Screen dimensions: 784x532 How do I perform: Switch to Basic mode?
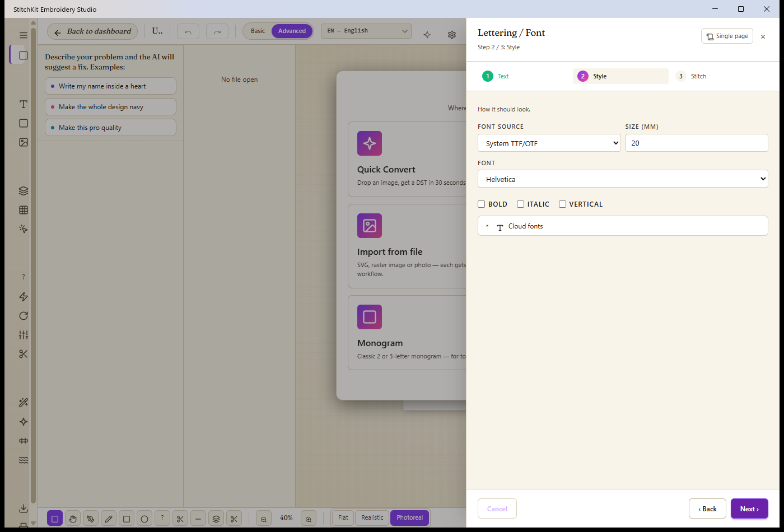click(258, 31)
